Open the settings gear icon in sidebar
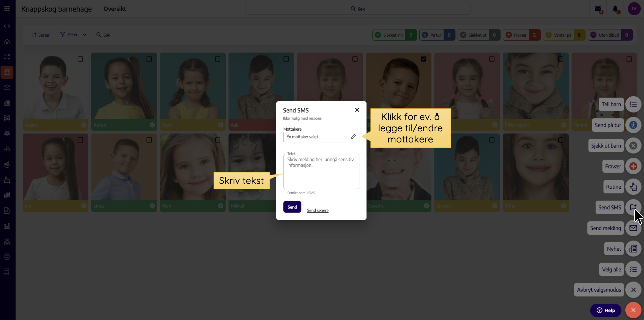Screen dimensions: 644x320 7,256
